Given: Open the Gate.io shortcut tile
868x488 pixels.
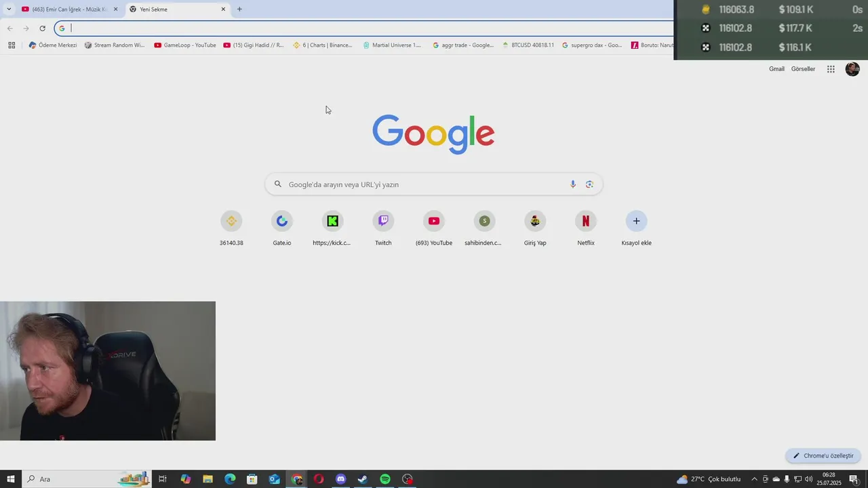Looking at the screenshot, I should [x=282, y=228].
